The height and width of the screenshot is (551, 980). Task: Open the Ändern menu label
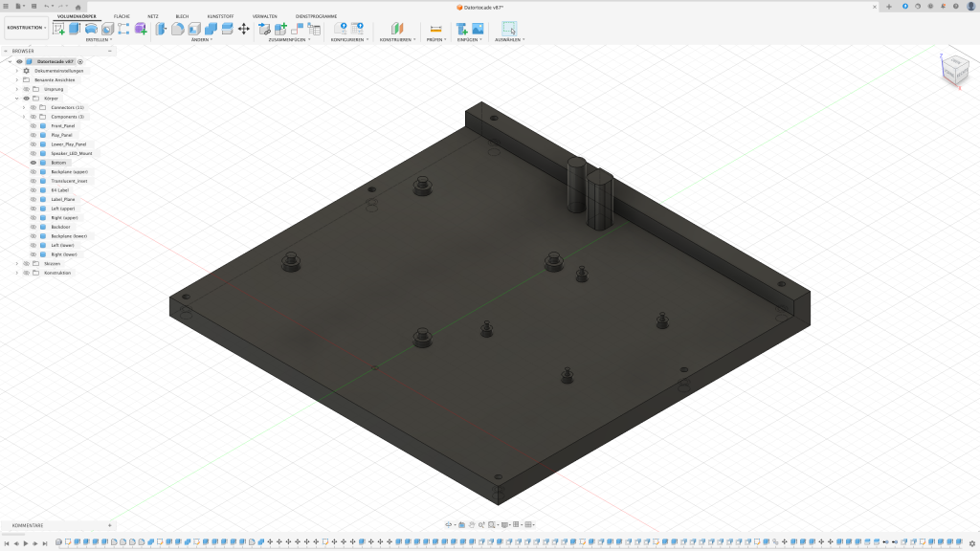click(x=201, y=40)
